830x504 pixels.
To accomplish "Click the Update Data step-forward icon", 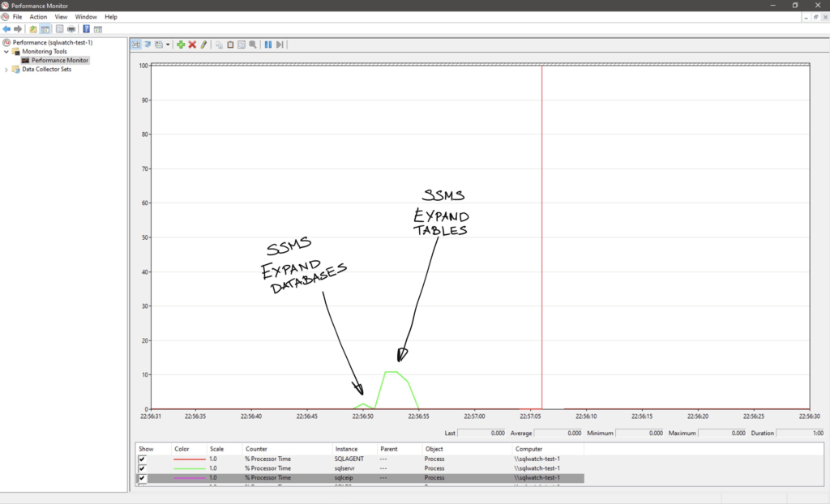I will click(280, 45).
